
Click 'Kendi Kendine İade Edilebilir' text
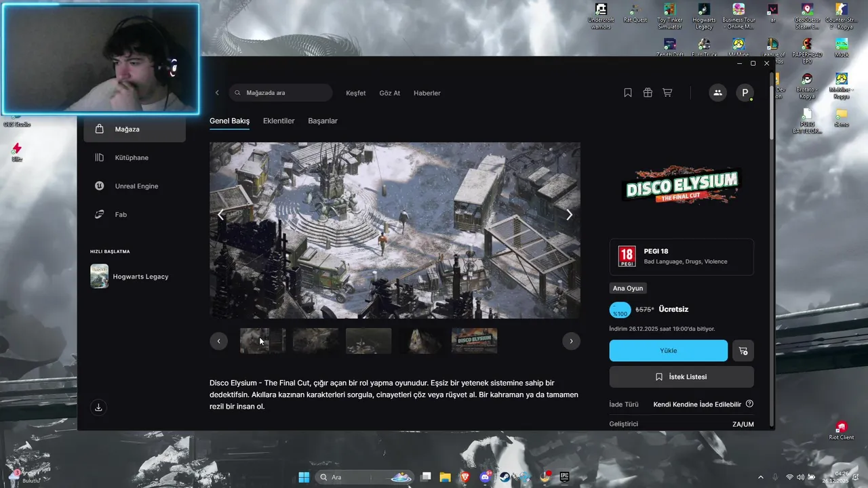tap(697, 404)
